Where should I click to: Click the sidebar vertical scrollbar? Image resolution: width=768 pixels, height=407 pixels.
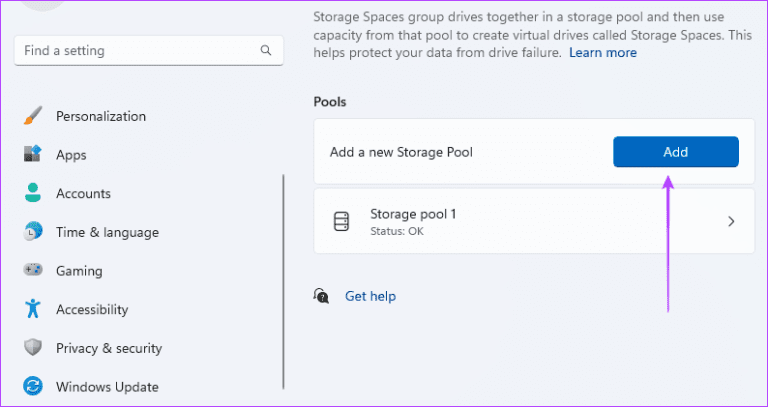point(284,280)
